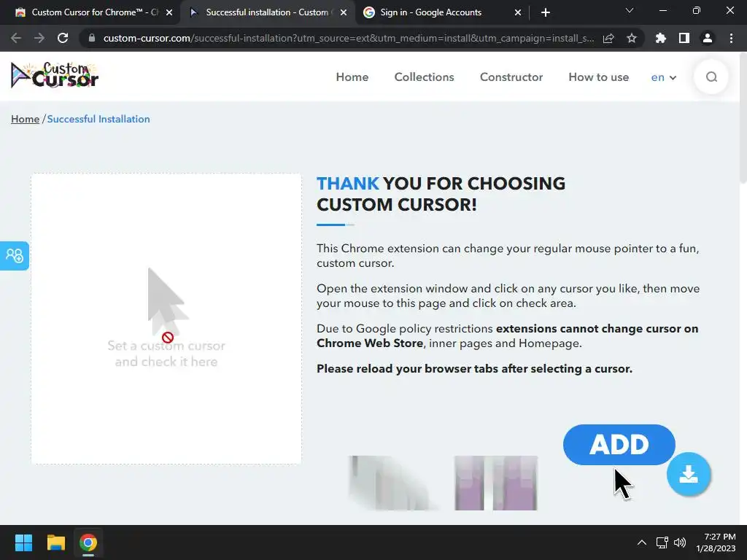Viewport: 747px width, 560px height.
Task: Open the How to use page
Action: (598, 77)
